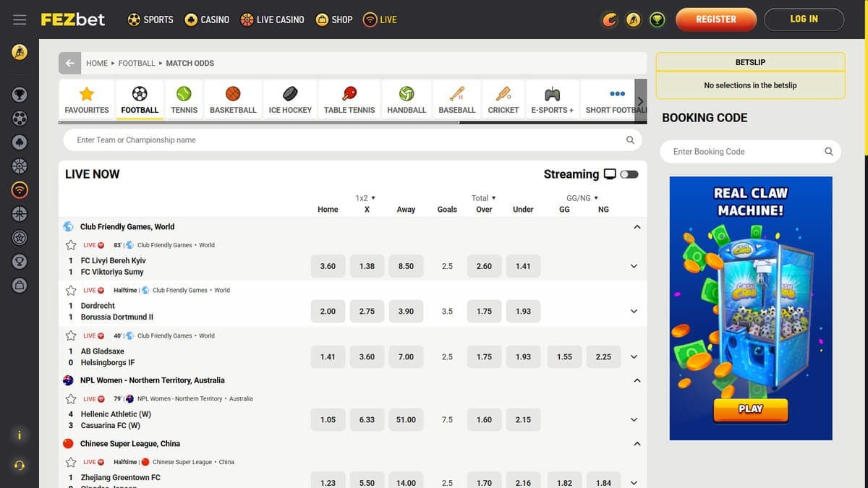Go back using breadcrumb arrow button

[x=69, y=63]
